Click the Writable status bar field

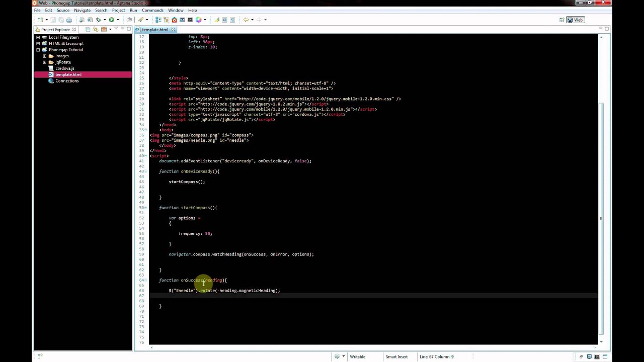pos(358,356)
